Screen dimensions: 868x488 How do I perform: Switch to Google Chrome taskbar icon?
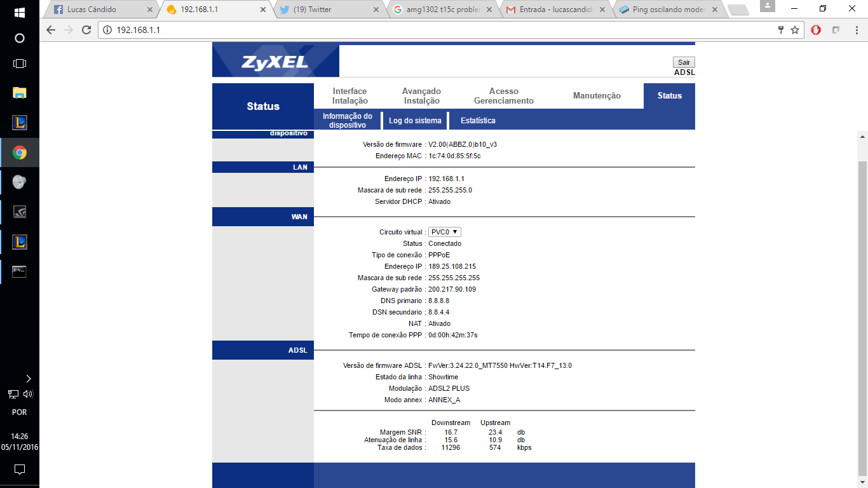(x=19, y=152)
